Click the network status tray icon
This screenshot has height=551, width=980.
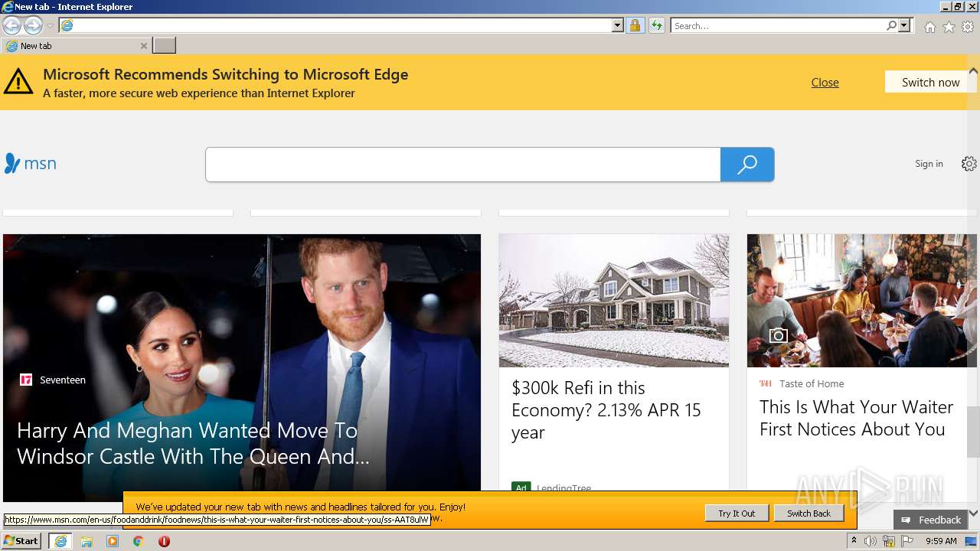[x=889, y=541]
